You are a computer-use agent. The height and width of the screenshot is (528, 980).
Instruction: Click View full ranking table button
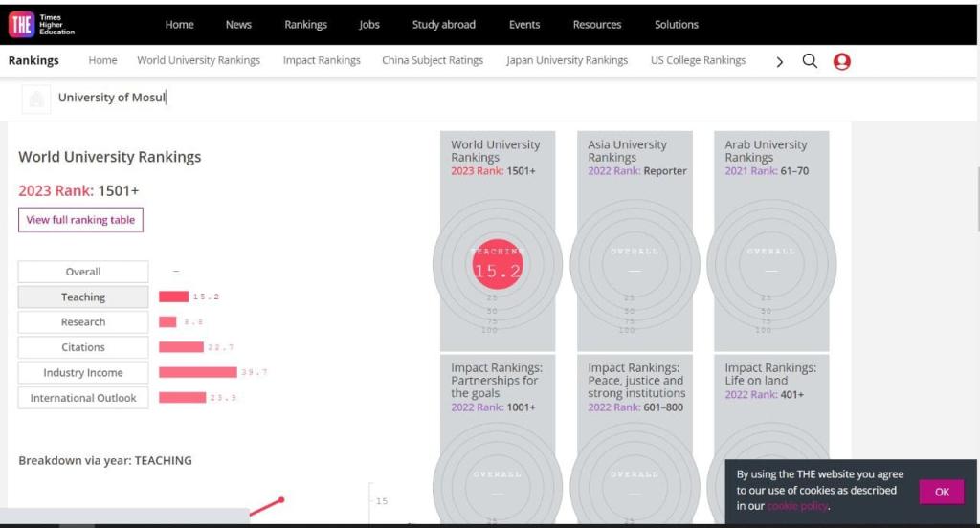tap(80, 220)
